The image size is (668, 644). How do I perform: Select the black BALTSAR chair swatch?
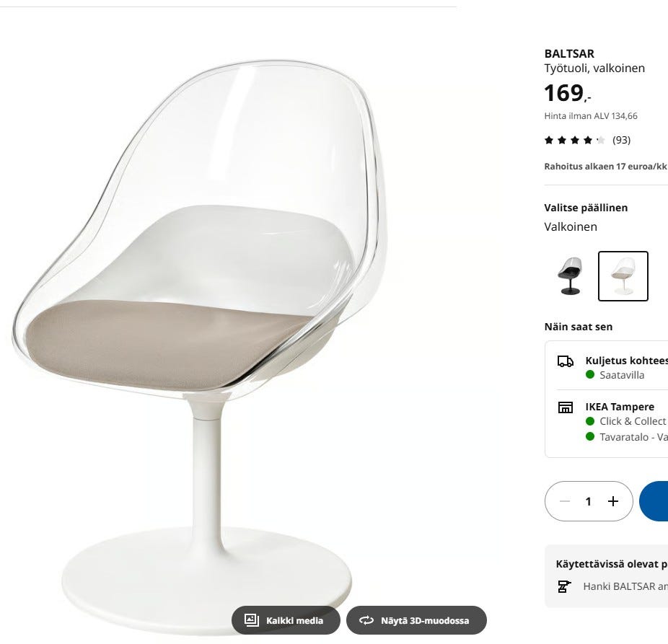[x=569, y=276]
